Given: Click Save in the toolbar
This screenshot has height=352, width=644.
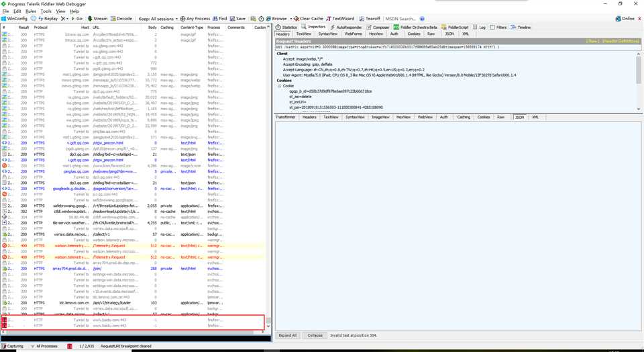Looking at the screenshot, I should coord(237,19).
